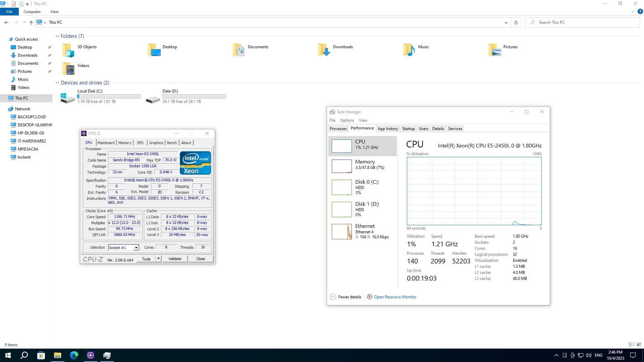
Task: Select the Date (D:) drive icon
Action: coord(153,100)
